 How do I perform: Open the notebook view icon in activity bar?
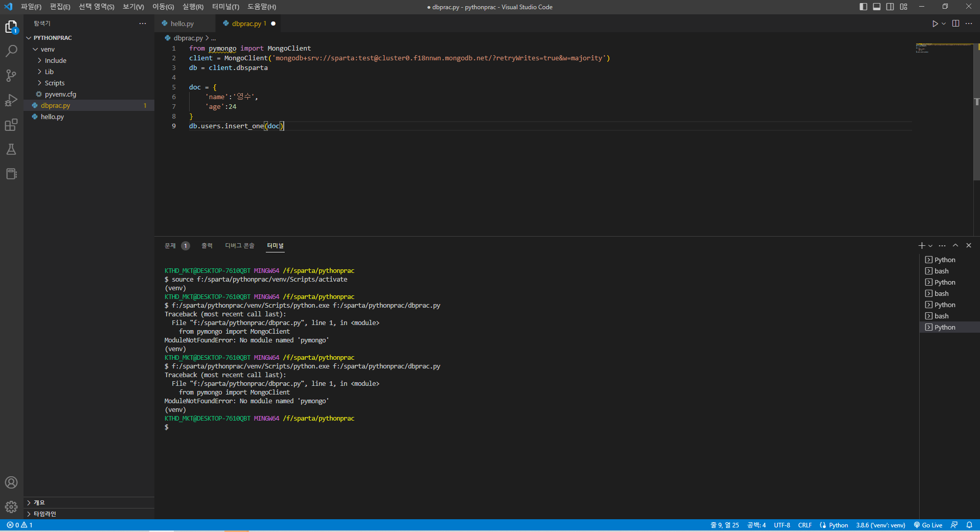pos(11,174)
